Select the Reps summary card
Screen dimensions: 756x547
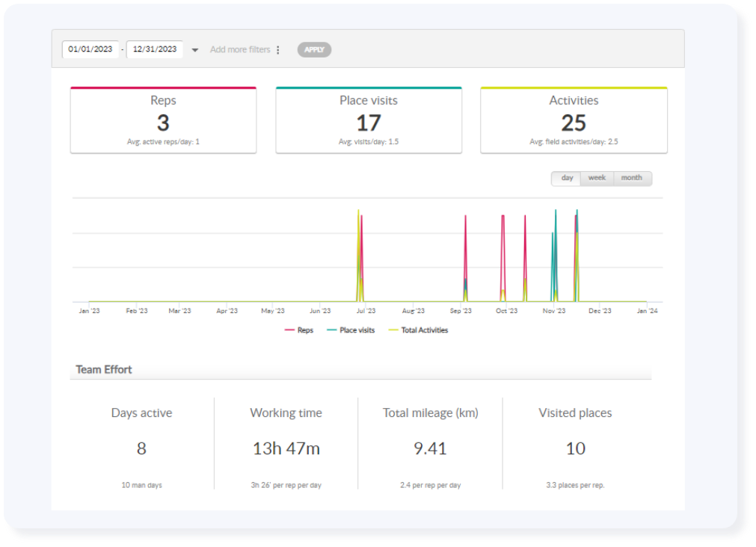[163, 120]
